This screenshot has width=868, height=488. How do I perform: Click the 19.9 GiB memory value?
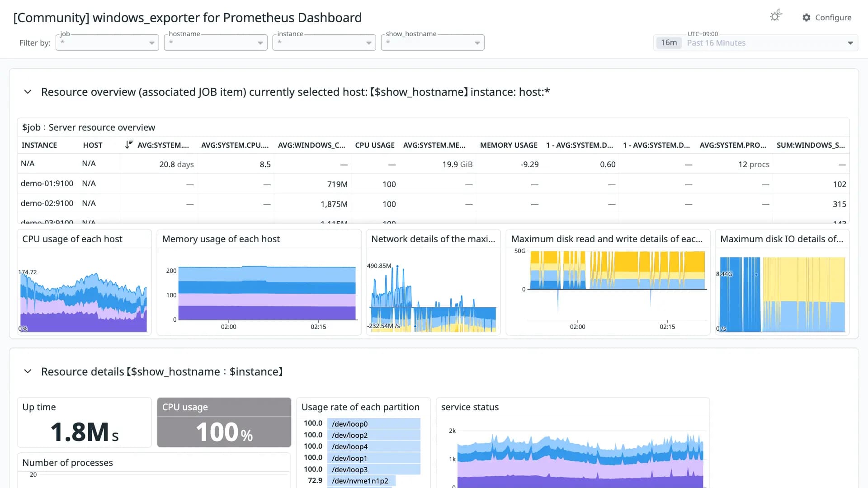click(458, 164)
